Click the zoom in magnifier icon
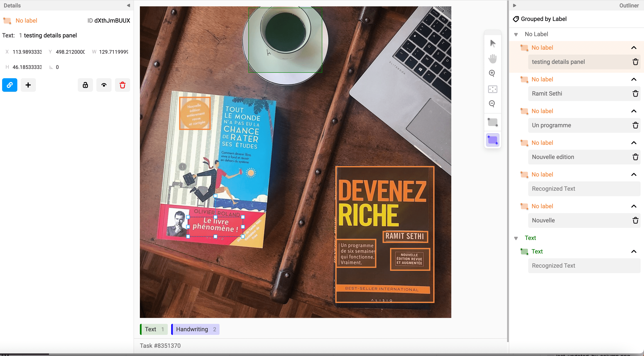 [x=492, y=73]
